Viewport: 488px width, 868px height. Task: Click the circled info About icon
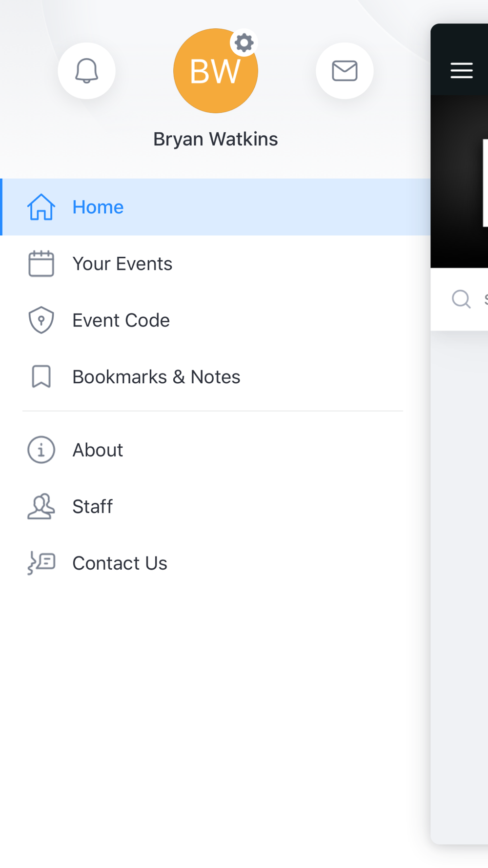click(41, 450)
